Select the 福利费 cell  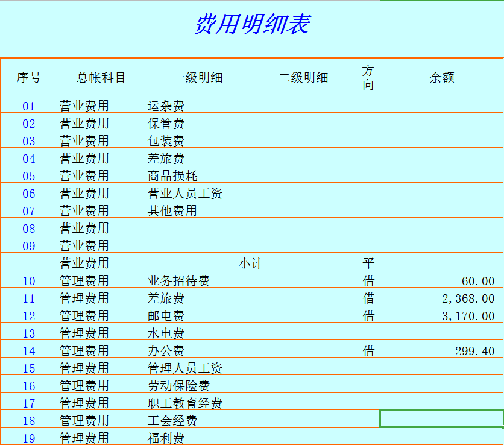(x=197, y=438)
